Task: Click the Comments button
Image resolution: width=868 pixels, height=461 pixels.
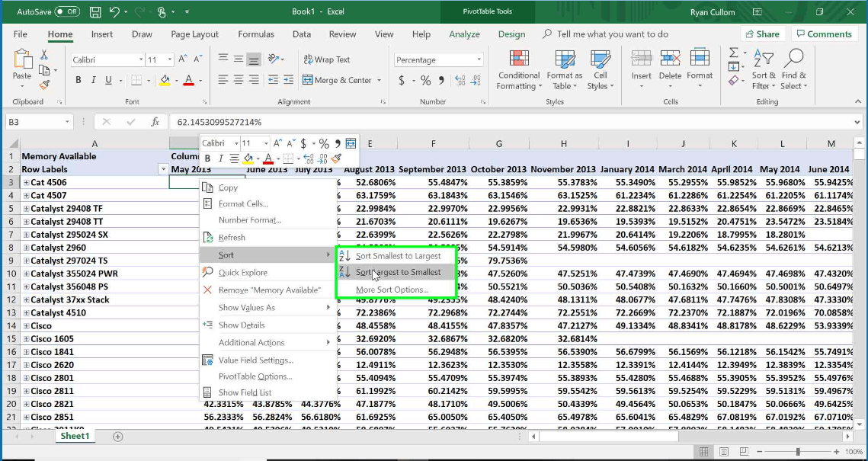Action: pyautogui.click(x=824, y=34)
